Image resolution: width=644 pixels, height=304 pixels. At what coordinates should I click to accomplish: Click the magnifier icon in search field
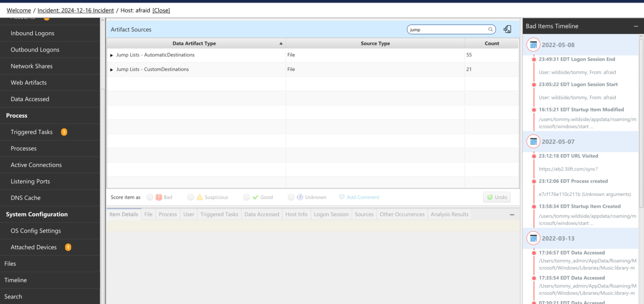coord(490,30)
